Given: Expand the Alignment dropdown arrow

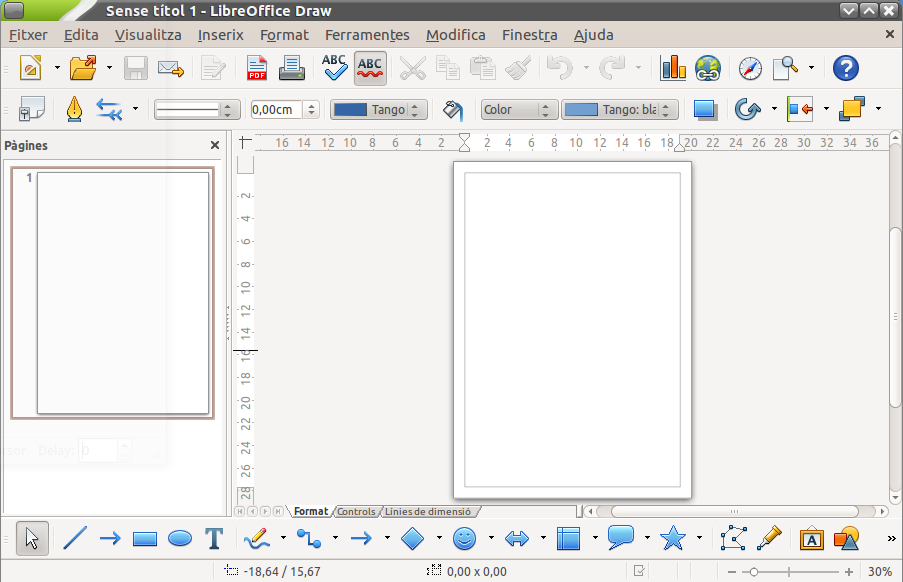Looking at the screenshot, I should pyautogui.click(x=826, y=108).
